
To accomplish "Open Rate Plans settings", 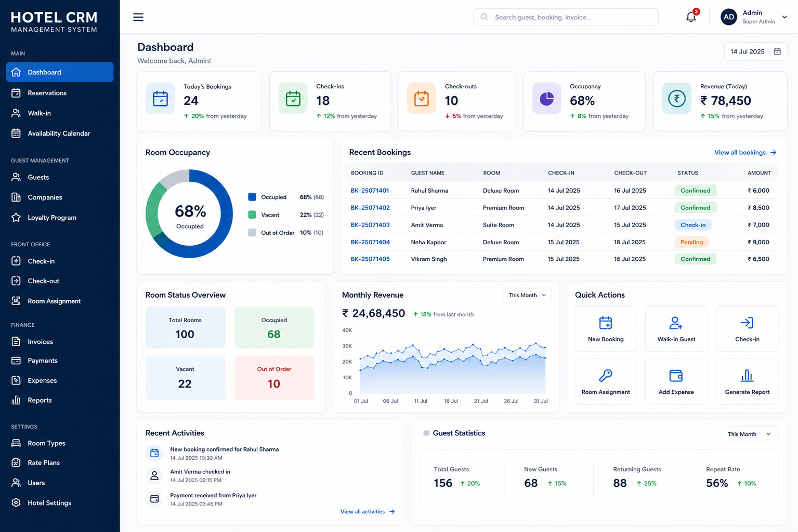I will coord(60,463).
